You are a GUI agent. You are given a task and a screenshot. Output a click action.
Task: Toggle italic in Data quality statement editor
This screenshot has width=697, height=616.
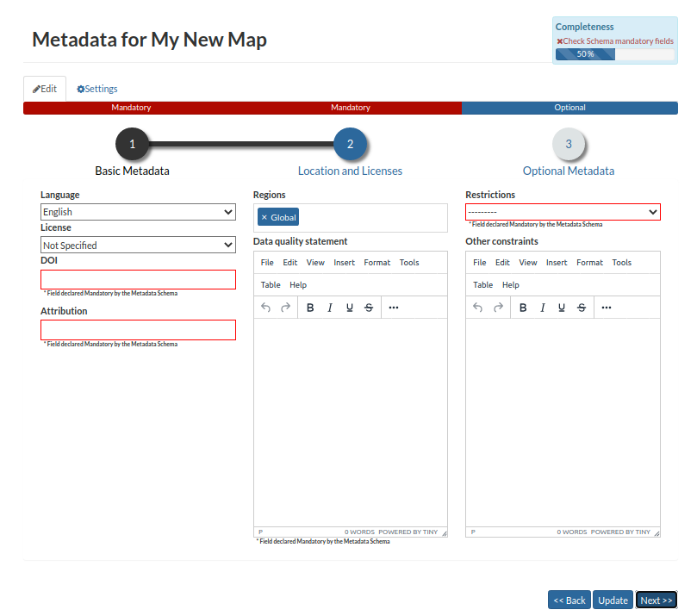pyautogui.click(x=330, y=308)
